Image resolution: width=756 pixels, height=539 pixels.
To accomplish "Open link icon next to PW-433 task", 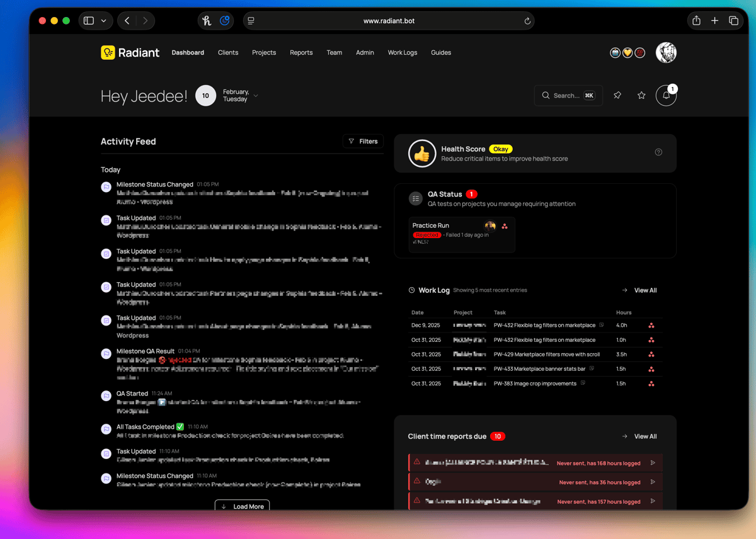I will point(592,369).
